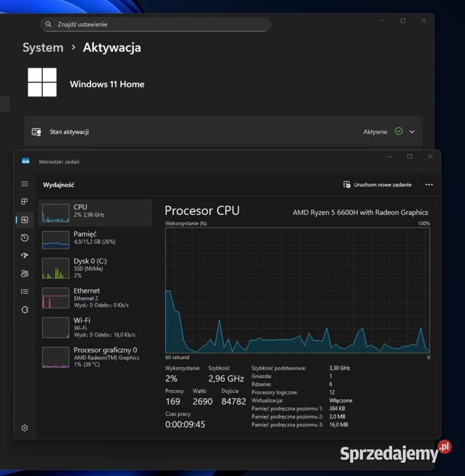465x476 pixels.
Task: Click the Windows 11 logo in Settings
Action: (42, 82)
